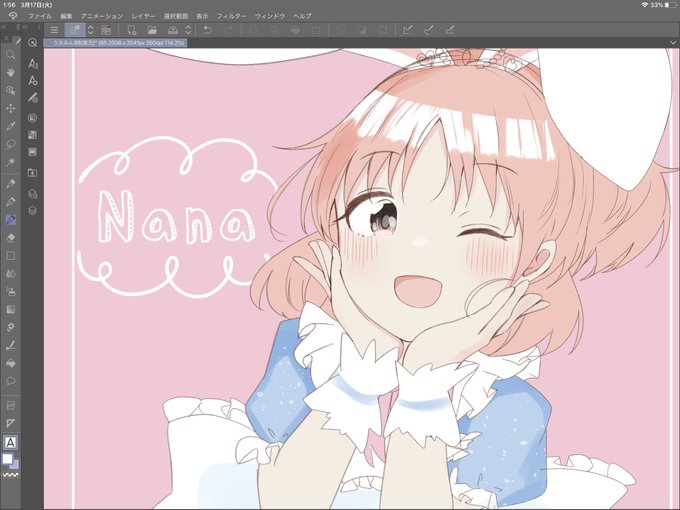
Task: Select the Eraser tool
Action: (x=11, y=238)
